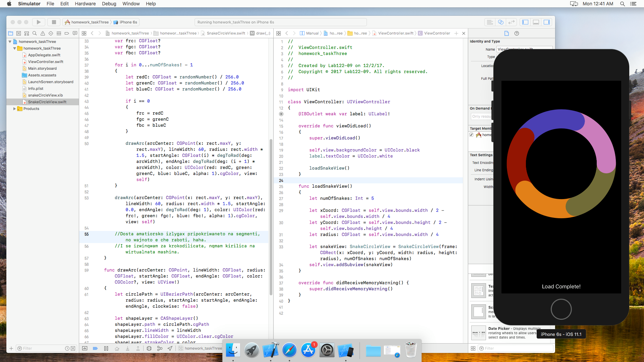Open the Manual assistant mode dropdown
The width and height of the screenshot is (644, 362).
tap(309, 33)
